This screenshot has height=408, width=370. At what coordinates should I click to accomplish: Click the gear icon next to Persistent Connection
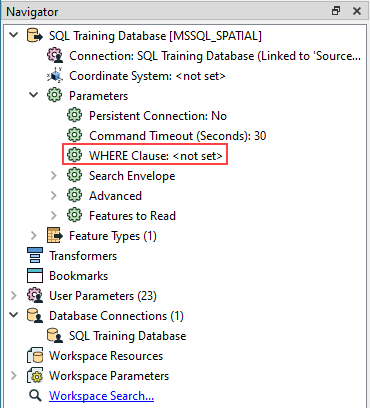pyautogui.click(x=74, y=115)
